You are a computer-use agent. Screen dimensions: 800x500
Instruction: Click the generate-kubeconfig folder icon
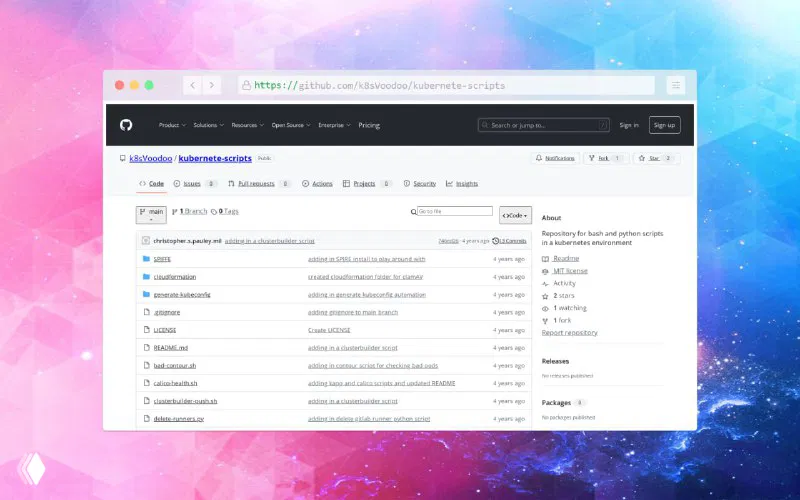tap(146, 294)
